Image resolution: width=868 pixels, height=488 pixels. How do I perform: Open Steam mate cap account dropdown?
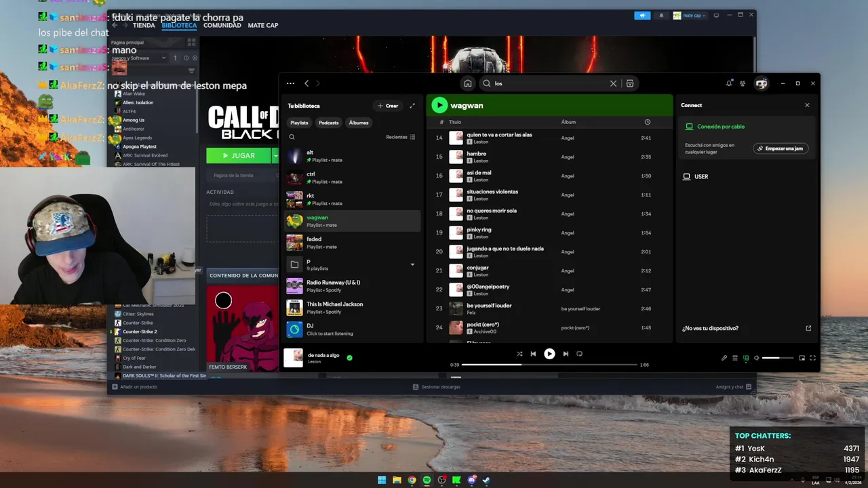coord(690,15)
